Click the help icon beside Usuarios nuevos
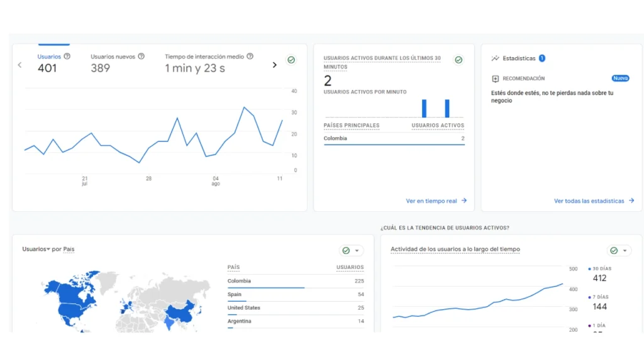Image resolution: width=644 pixels, height=362 pixels. click(142, 56)
